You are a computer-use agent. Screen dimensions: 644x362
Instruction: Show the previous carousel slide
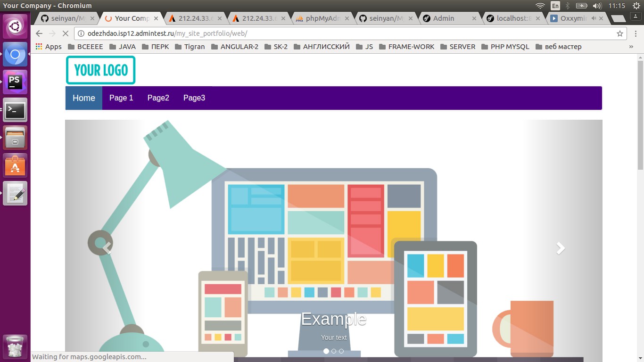tap(107, 248)
